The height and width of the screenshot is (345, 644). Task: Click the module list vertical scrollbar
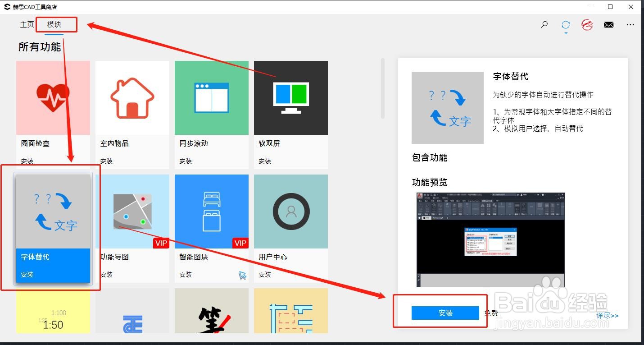click(383, 88)
